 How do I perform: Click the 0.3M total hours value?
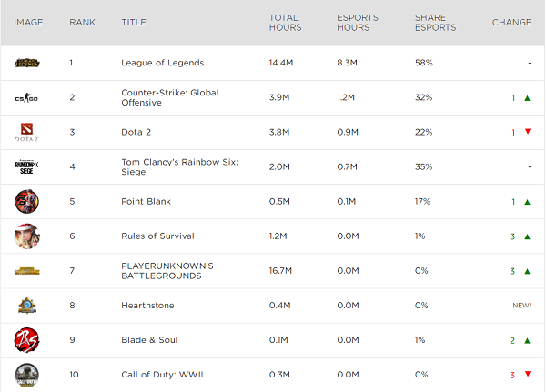pos(279,375)
